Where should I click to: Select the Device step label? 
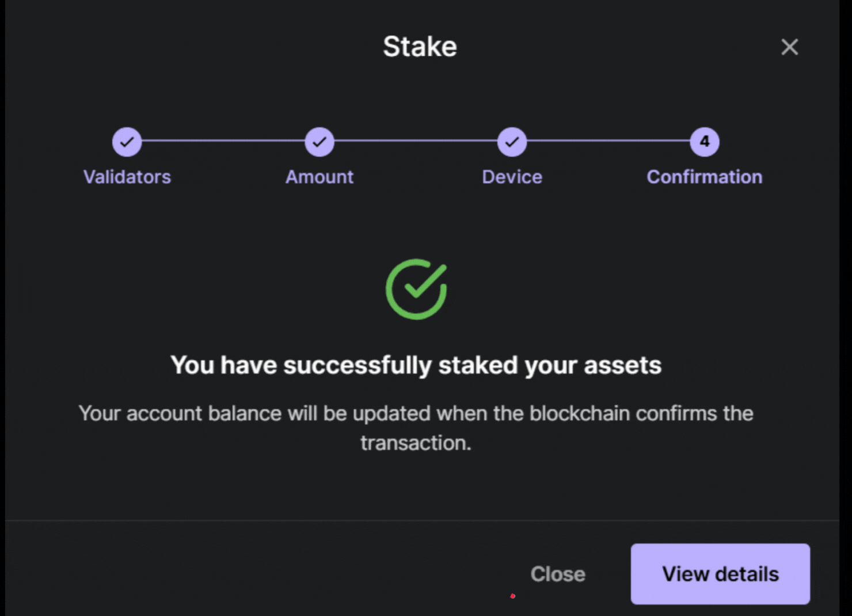point(512,177)
